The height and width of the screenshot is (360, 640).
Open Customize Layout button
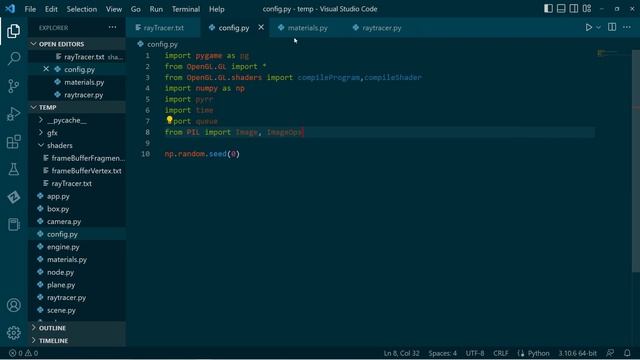[x=587, y=9]
